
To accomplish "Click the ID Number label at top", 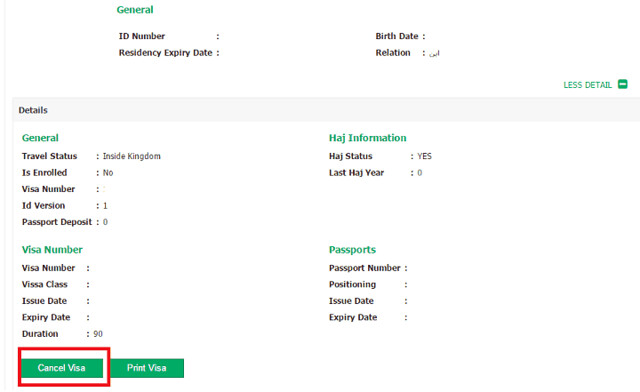I will (142, 36).
